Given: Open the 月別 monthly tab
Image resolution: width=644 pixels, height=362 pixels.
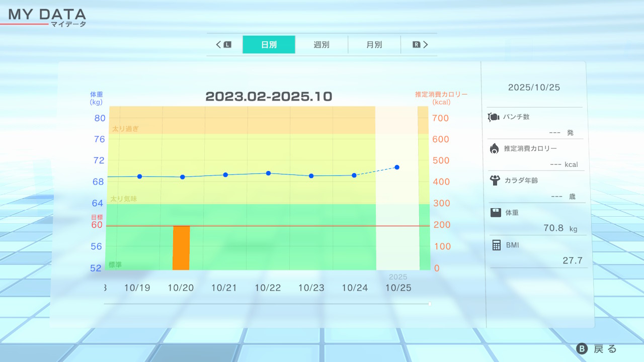Looking at the screenshot, I should pos(374,45).
